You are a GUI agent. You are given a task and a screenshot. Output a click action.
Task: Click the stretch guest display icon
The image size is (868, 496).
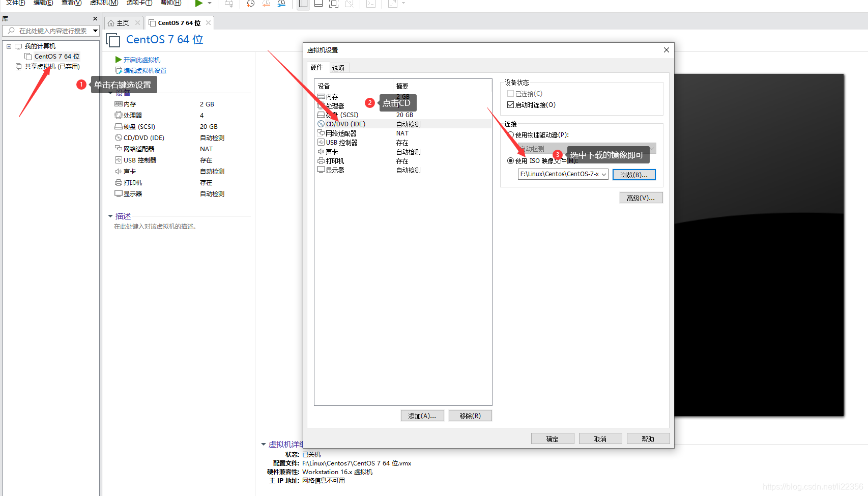click(x=392, y=4)
